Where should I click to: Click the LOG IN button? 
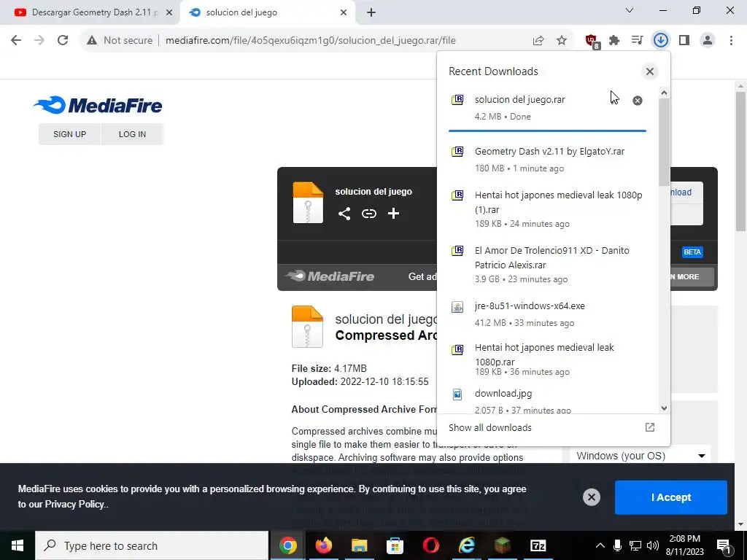tap(133, 134)
